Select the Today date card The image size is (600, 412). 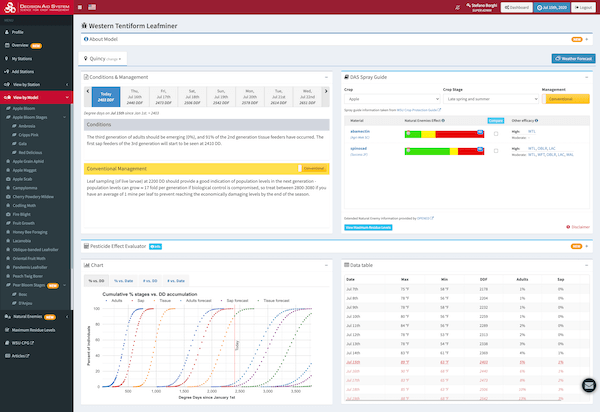[x=105, y=97]
